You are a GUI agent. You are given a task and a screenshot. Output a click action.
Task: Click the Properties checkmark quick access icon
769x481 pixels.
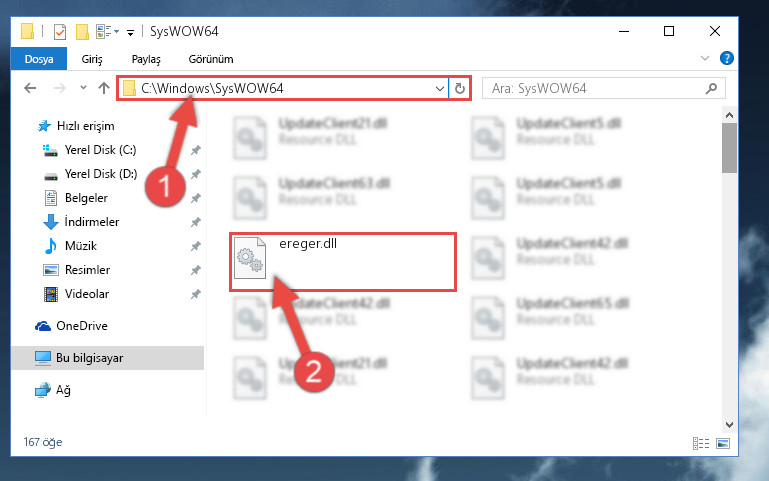click(59, 32)
